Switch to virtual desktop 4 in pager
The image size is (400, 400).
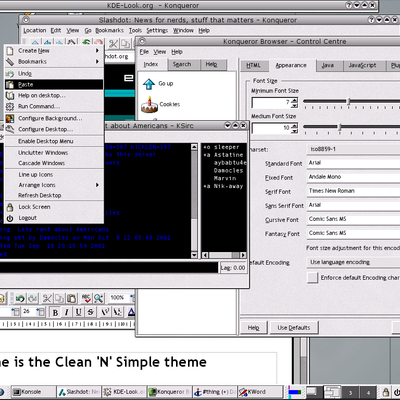point(369,392)
